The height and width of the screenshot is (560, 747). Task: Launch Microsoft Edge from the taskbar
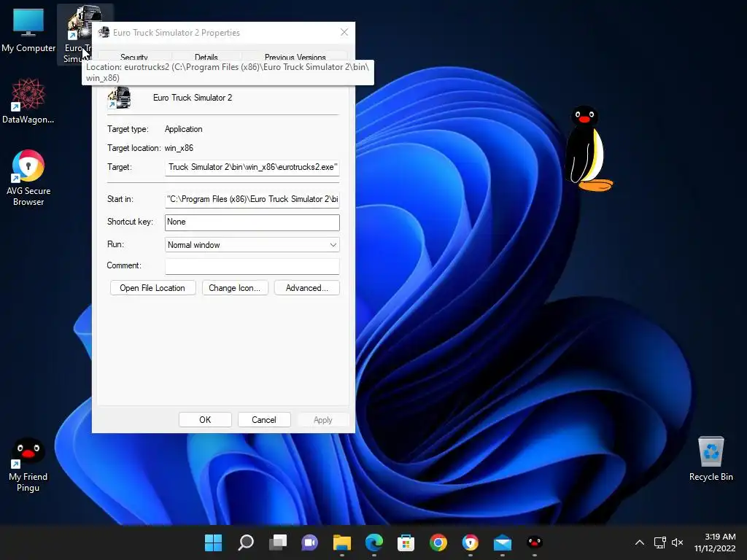[374, 542]
